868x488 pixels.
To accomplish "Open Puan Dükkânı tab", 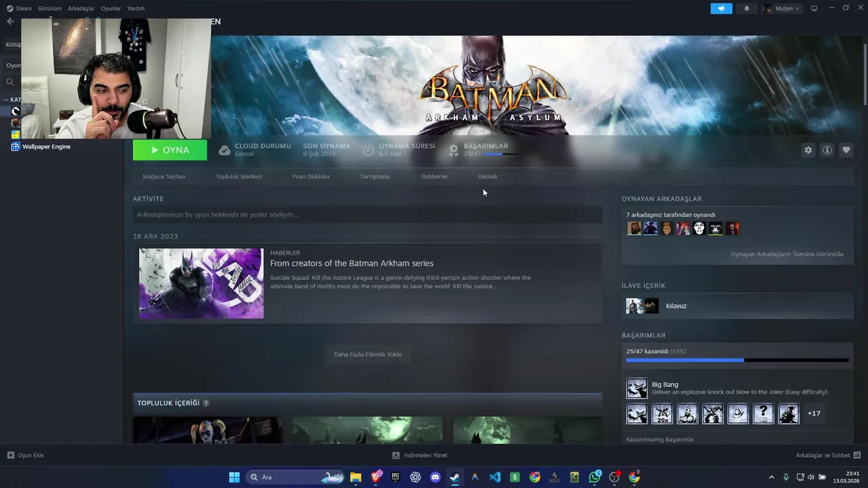I will (x=311, y=176).
